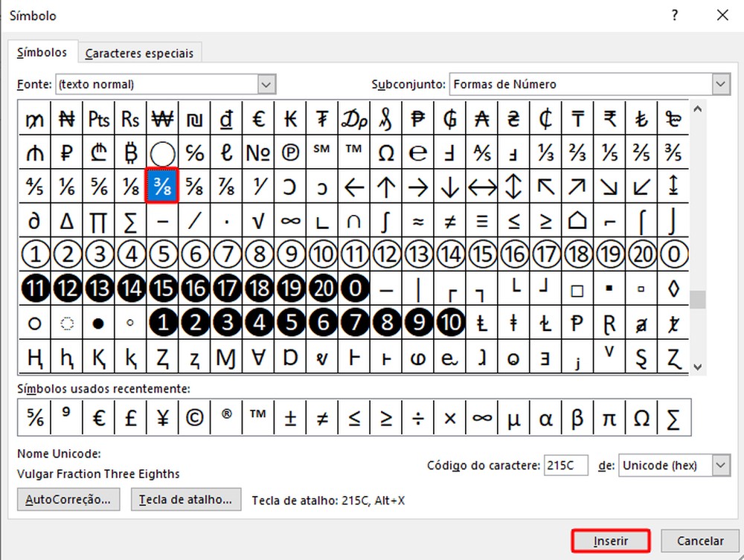This screenshot has height=560, width=744.
Task: Select the Won currency sign ₩
Action: 162,118
